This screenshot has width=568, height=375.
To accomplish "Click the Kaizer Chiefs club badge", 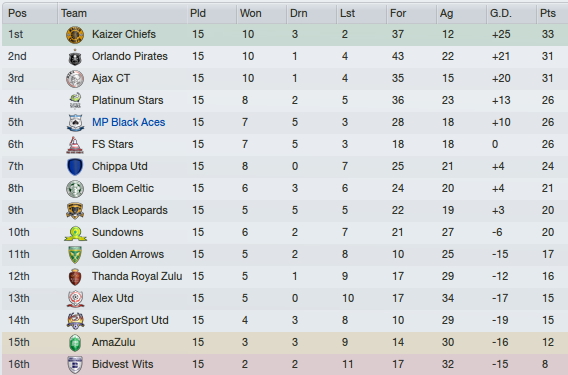I will point(75,35).
